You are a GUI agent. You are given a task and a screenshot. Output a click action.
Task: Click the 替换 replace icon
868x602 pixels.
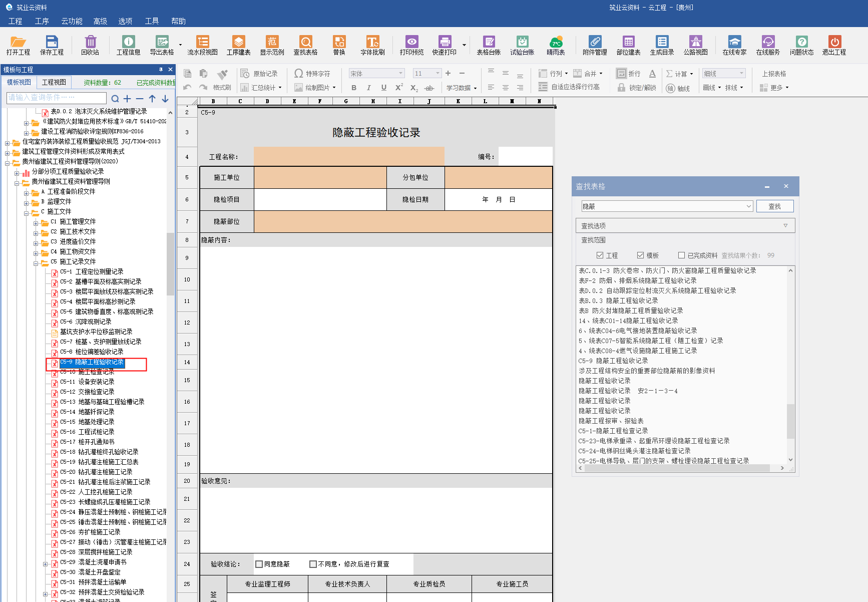coord(339,45)
